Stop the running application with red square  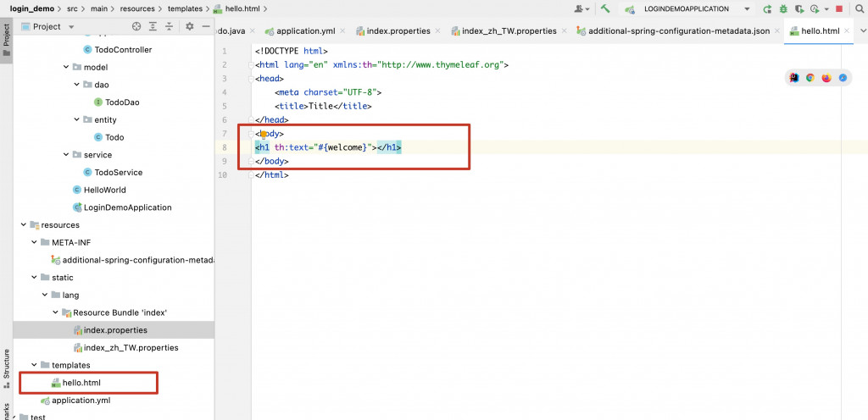coord(839,8)
